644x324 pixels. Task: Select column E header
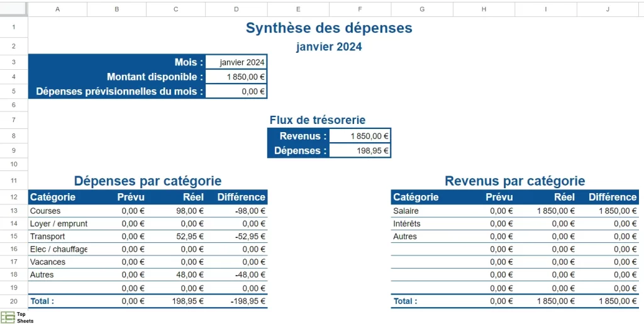pyautogui.click(x=298, y=9)
